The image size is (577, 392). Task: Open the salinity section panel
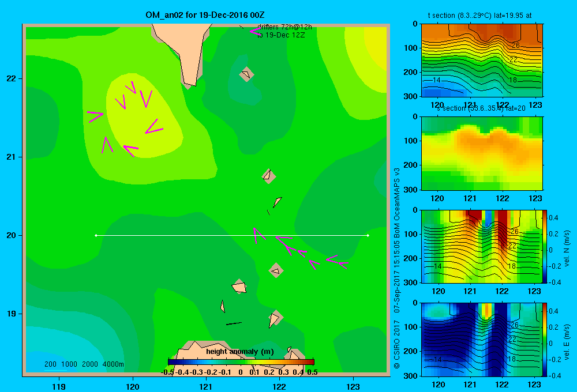(x=482, y=153)
